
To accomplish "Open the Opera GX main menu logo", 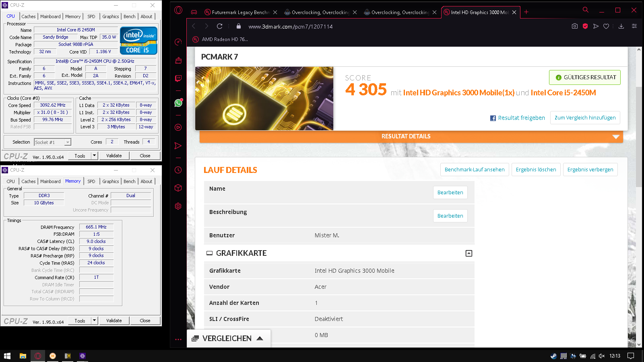I will (x=178, y=10).
